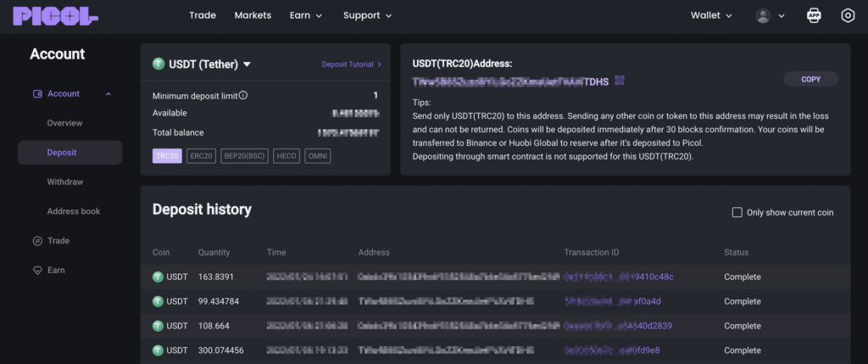Click the Picol logo

pos(55,15)
